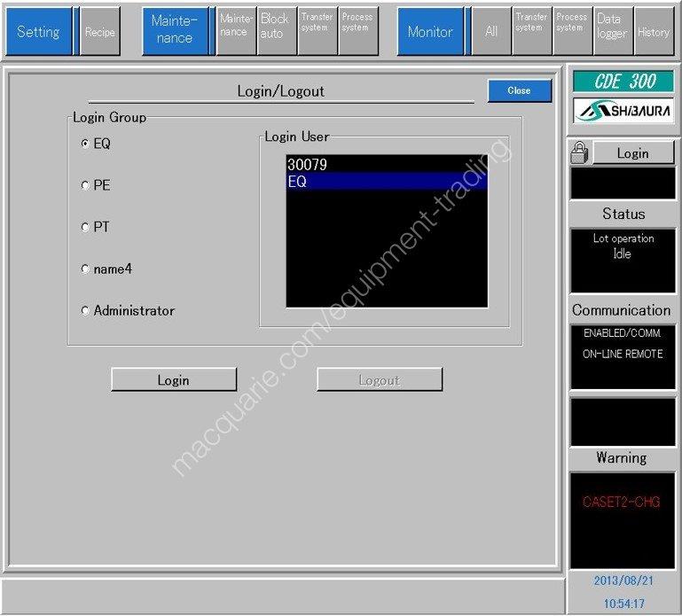Choose the PT login group
The height and width of the screenshot is (616, 682).
(85, 228)
